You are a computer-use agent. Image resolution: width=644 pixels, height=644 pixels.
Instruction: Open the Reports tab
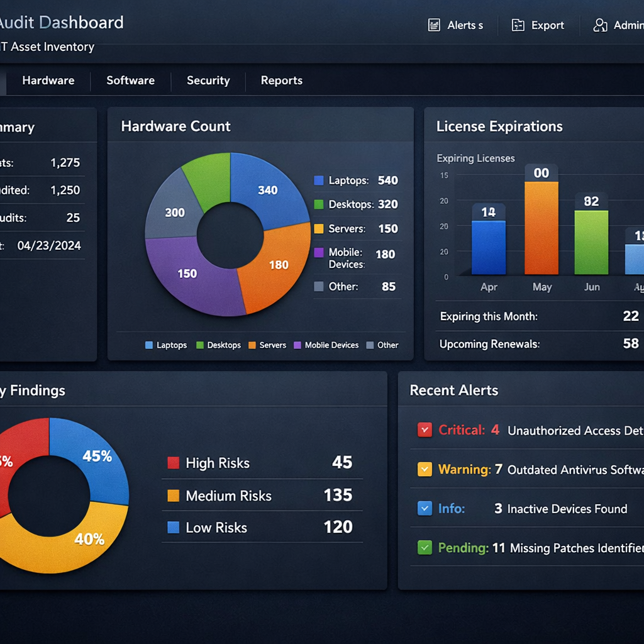(x=282, y=80)
